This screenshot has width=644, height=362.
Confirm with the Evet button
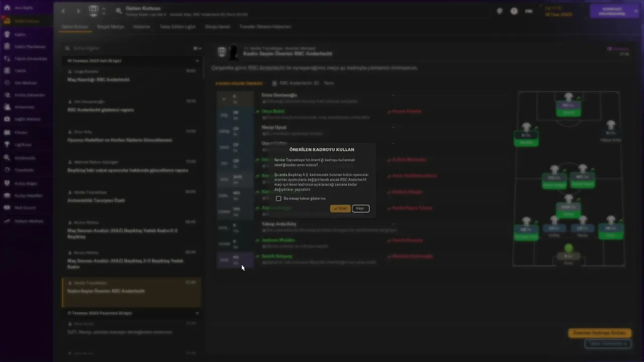coord(340,208)
